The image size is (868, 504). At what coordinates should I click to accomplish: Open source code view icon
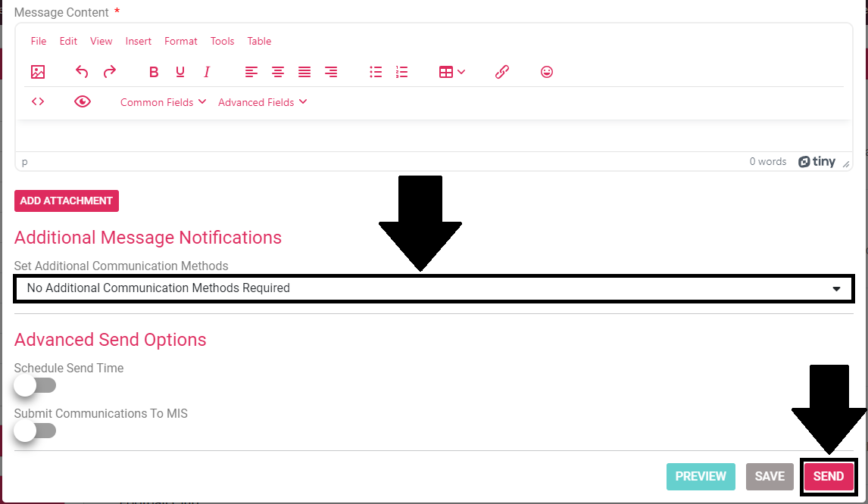tap(38, 101)
